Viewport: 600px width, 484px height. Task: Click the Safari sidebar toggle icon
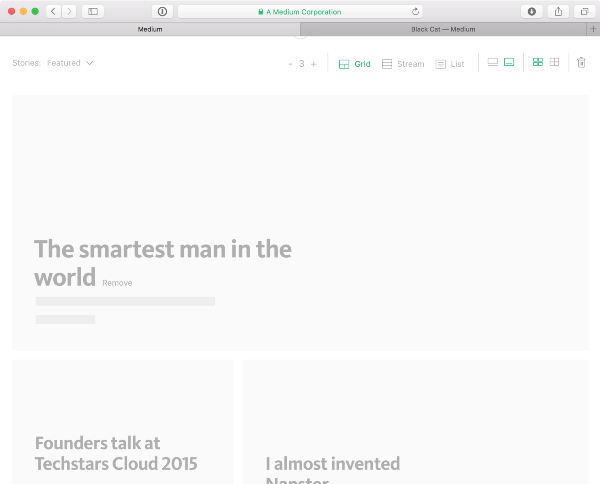(93, 11)
